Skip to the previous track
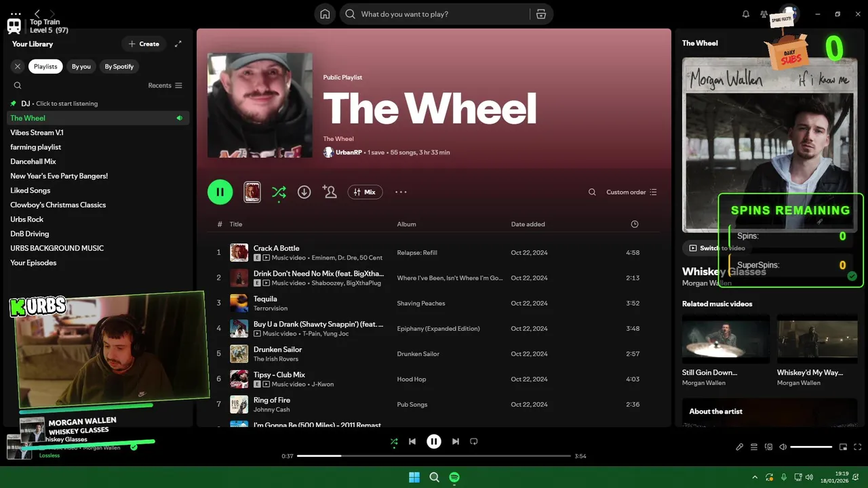The image size is (868, 488). click(x=412, y=442)
